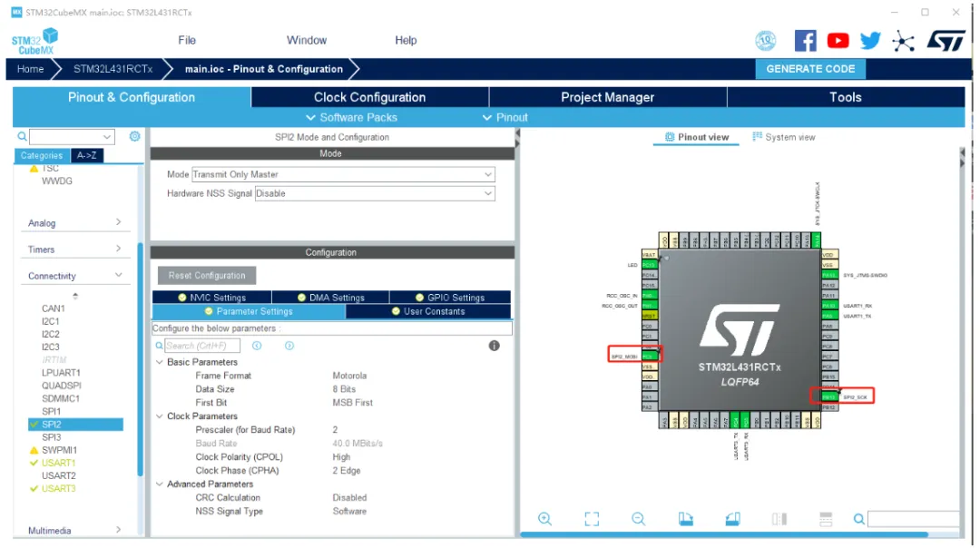Open the Window menu
The height and width of the screenshot is (548, 980).
[307, 40]
